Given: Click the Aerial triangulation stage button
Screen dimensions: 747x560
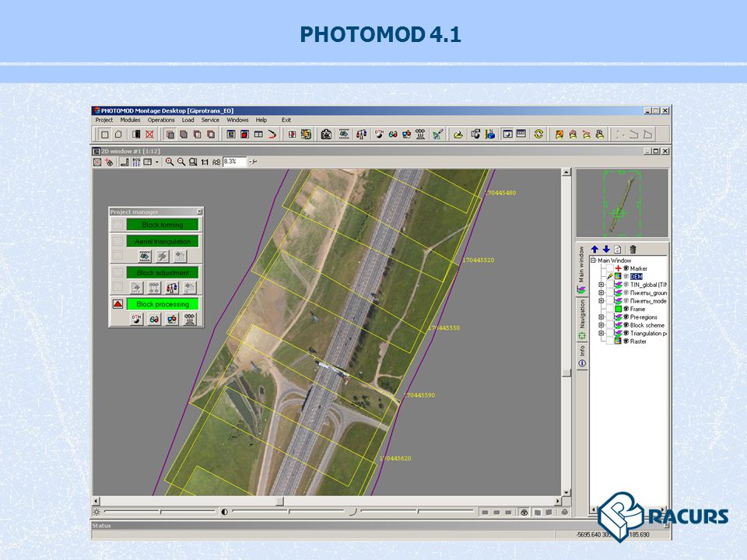Looking at the screenshot, I should [163, 241].
